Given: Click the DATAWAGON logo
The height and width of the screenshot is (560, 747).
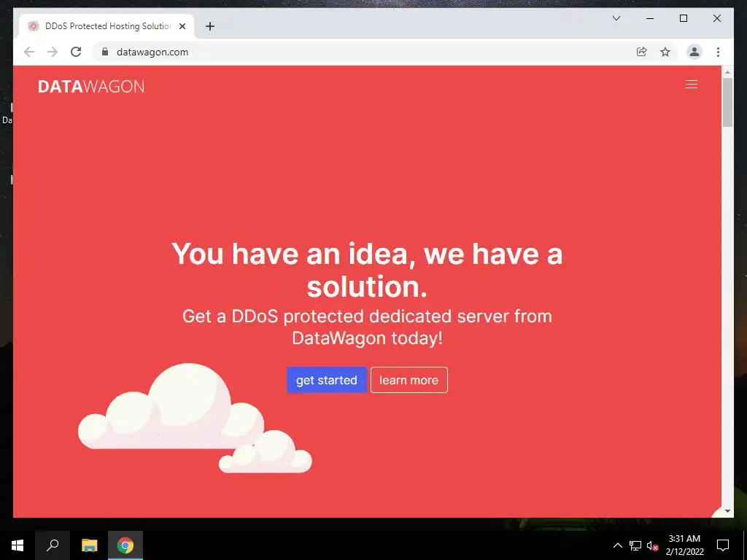Looking at the screenshot, I should (91, 87).
